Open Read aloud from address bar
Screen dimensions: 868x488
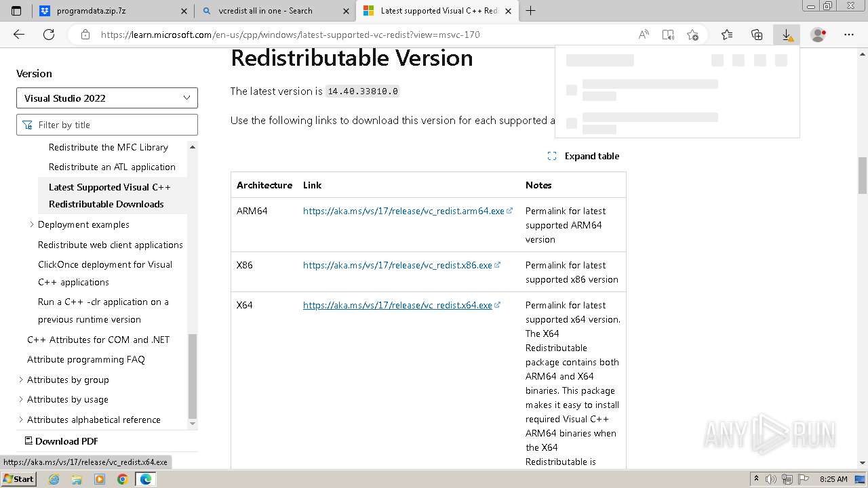[x=644, y=35]
